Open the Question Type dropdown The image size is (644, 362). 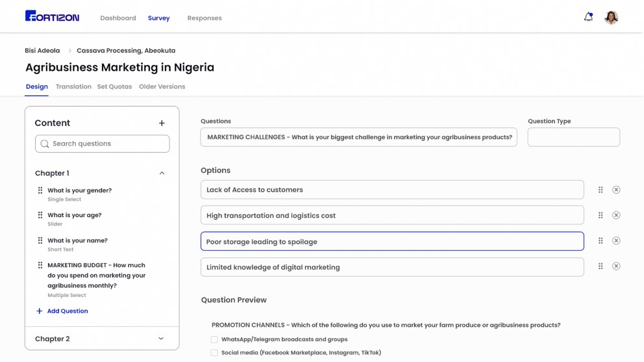click(573, 137)
